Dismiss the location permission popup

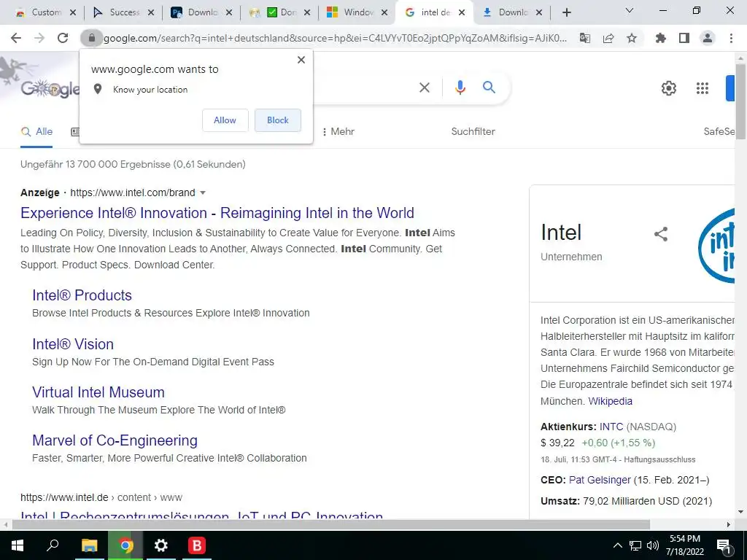301,60
